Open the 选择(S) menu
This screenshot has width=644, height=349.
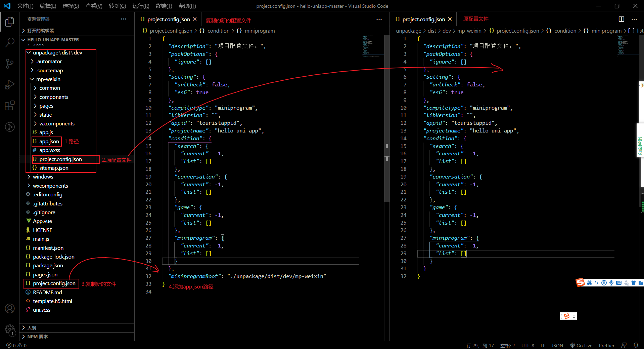point(71,6)
